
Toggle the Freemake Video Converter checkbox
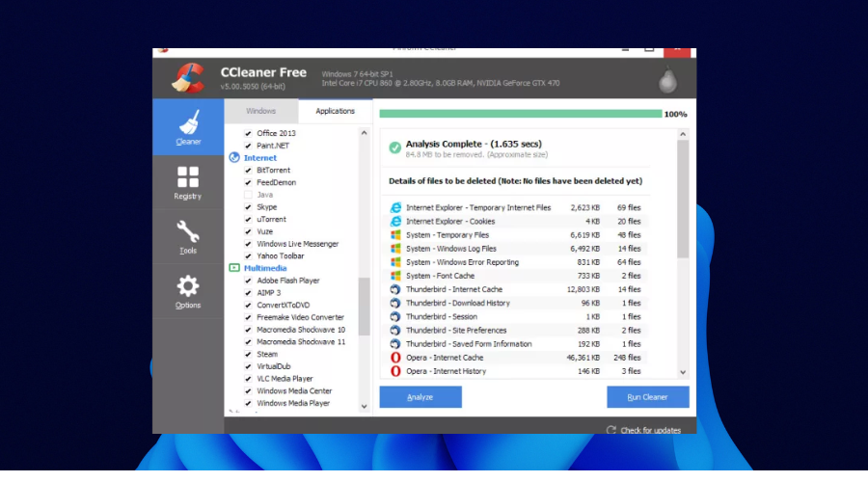248,317
